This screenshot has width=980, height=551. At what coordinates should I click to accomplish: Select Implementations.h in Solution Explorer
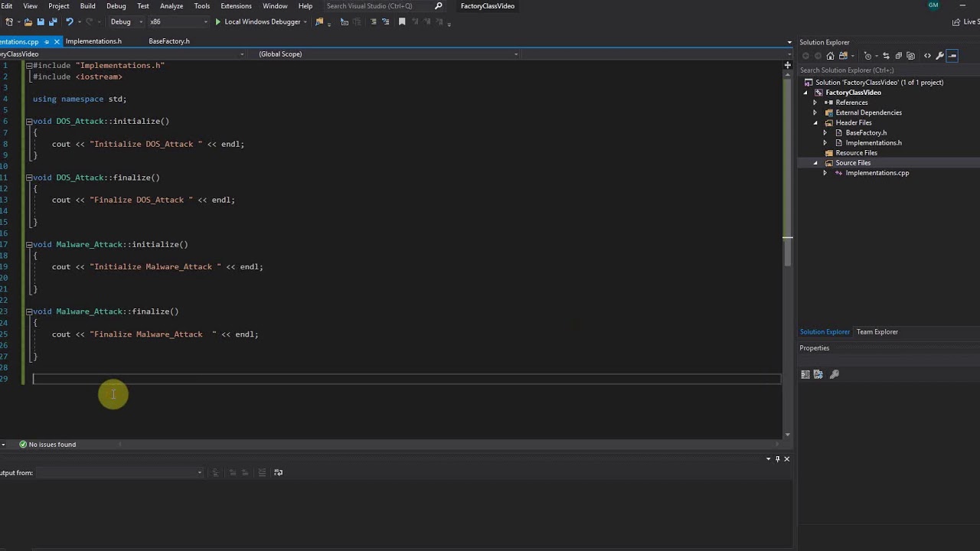pos(874,143)
